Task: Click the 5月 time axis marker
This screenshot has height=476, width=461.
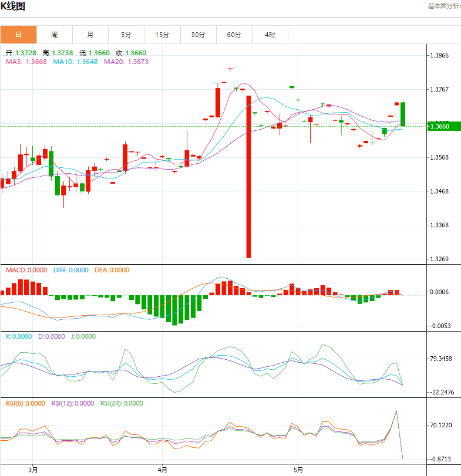Action: point(298,470)
